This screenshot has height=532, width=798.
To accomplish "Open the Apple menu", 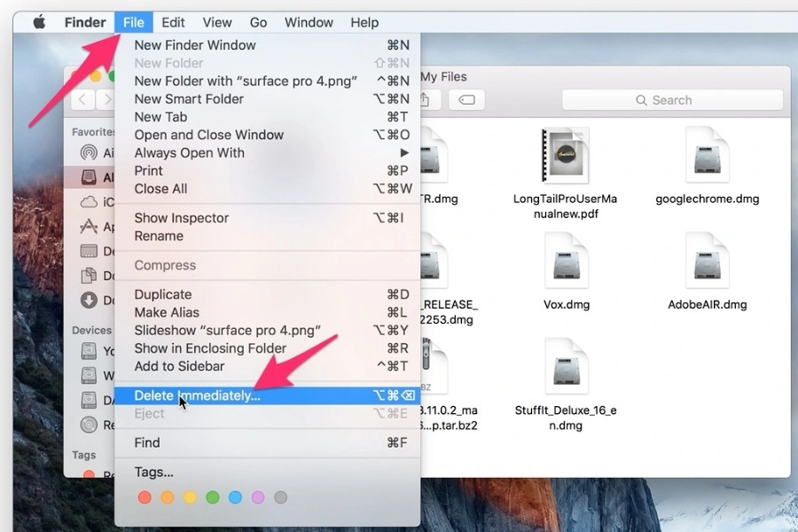I will tap(39, 22).
